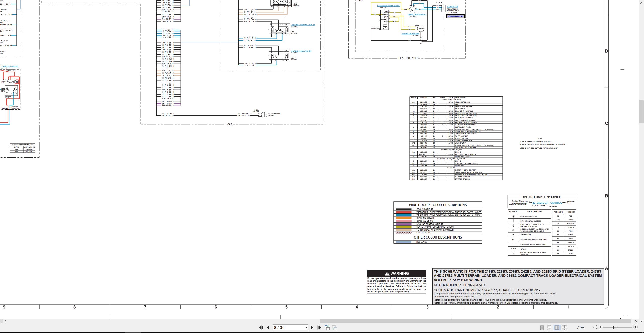This screenshot has width=644, height=333.
Task: Go to the previous page
Action: point(268,327)
